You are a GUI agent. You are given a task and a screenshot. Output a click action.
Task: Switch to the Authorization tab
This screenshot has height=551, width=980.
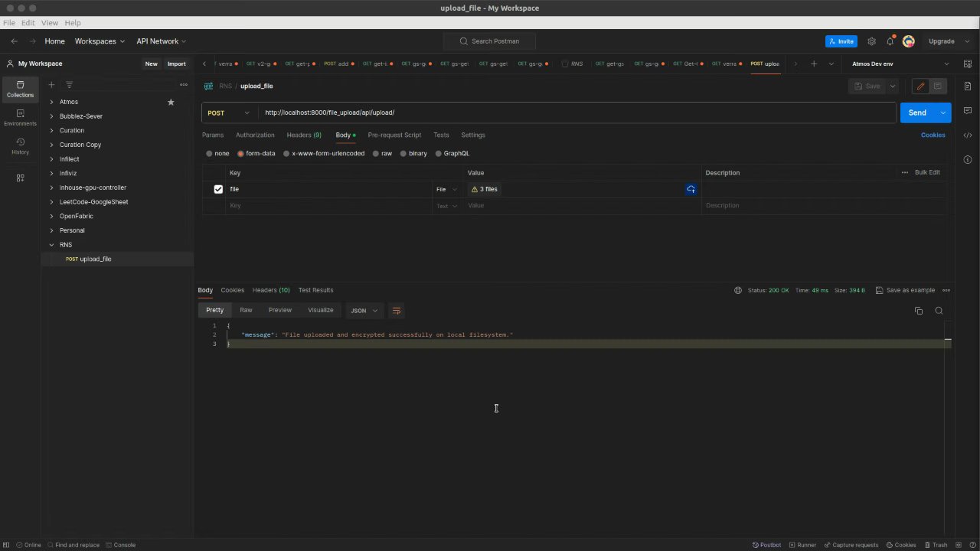tap(255, 135)
